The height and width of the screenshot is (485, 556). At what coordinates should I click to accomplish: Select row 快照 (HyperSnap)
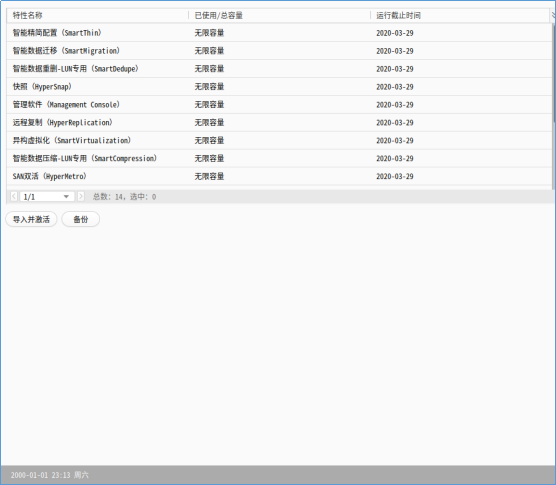pyautogui.click(x=278, y=87)
